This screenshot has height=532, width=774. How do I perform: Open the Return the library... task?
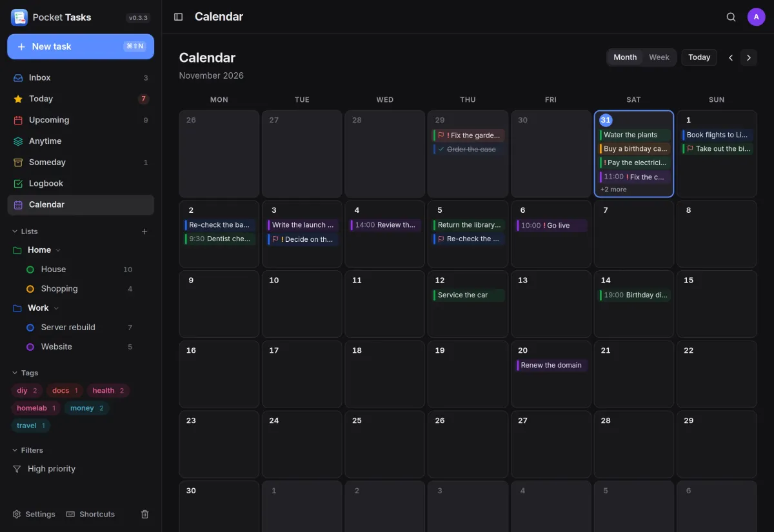pyautogui.click(x=468, y=225)
